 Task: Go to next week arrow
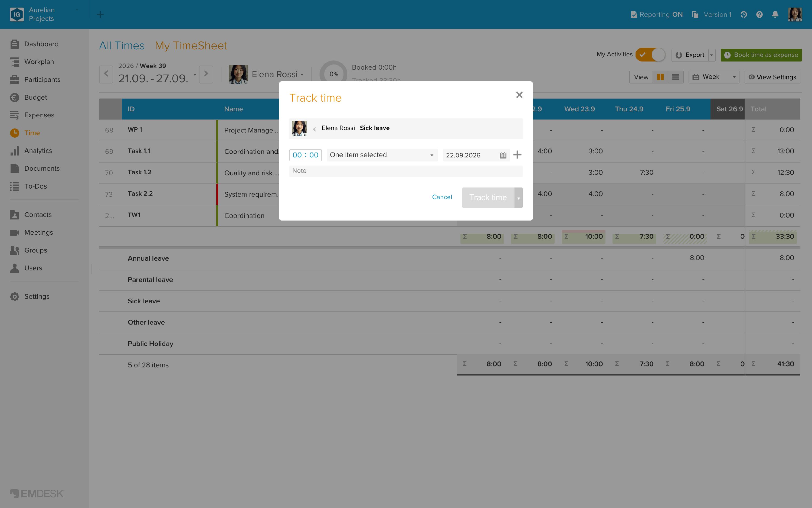coord(206,74)
